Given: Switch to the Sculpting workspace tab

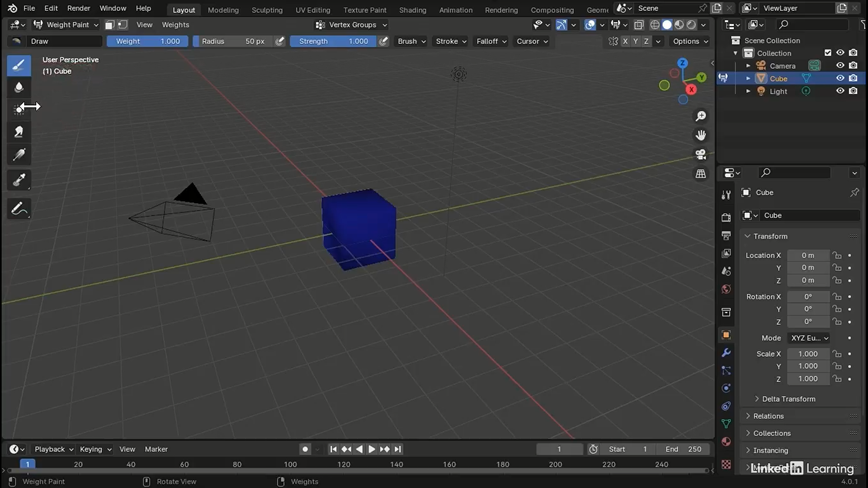Looking at the screenshot, I should (267, 10).
